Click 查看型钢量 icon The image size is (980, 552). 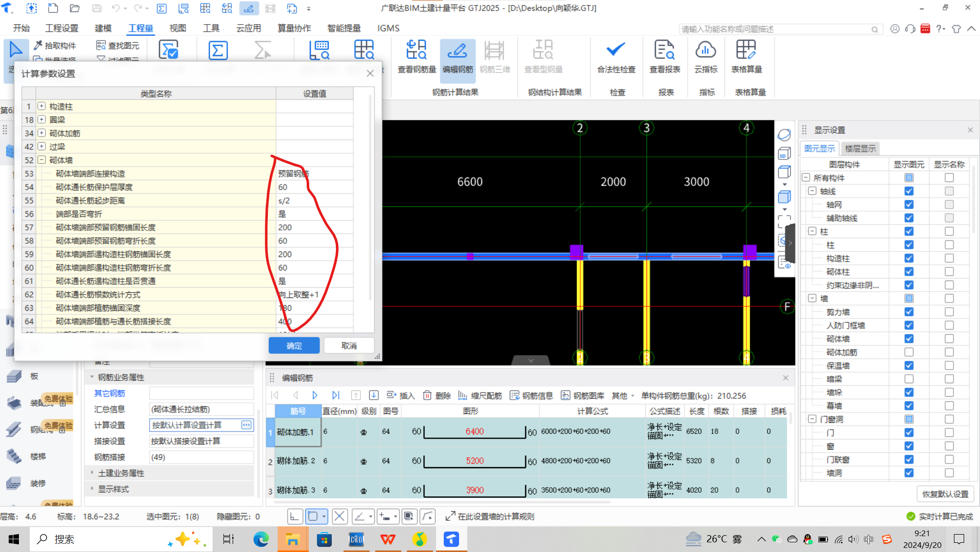click(543, 56)
